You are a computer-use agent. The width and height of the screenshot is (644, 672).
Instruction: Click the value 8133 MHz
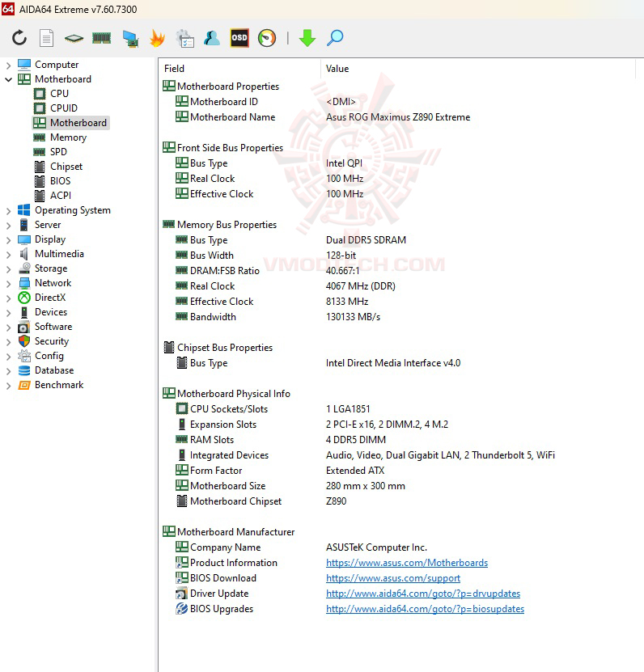click(347, 302)
